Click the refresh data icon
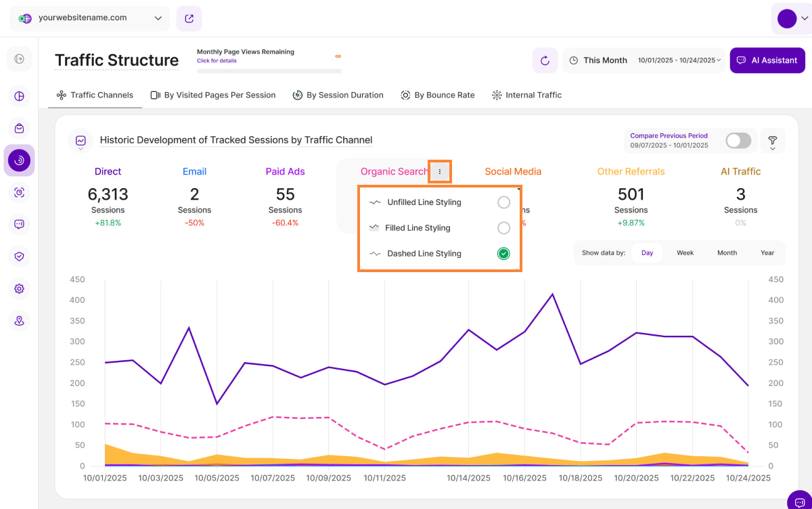 click(545, 60)
